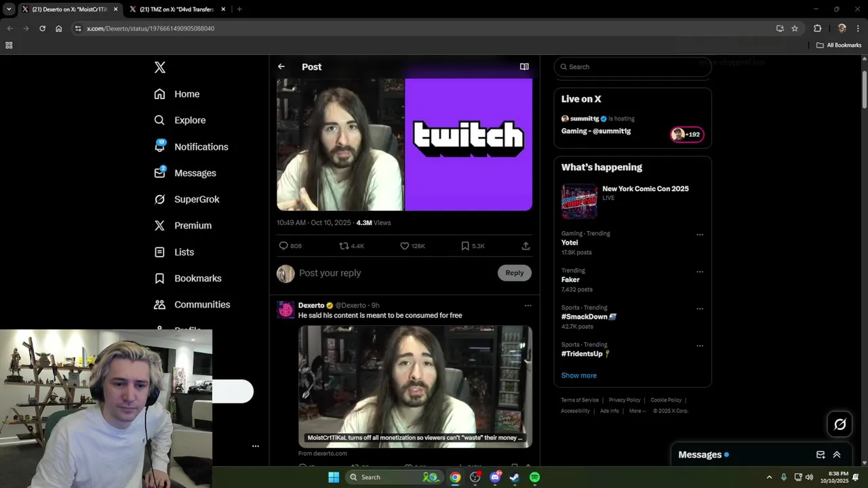
Task: Open Chrome three-dot menu
Action: 858,28
